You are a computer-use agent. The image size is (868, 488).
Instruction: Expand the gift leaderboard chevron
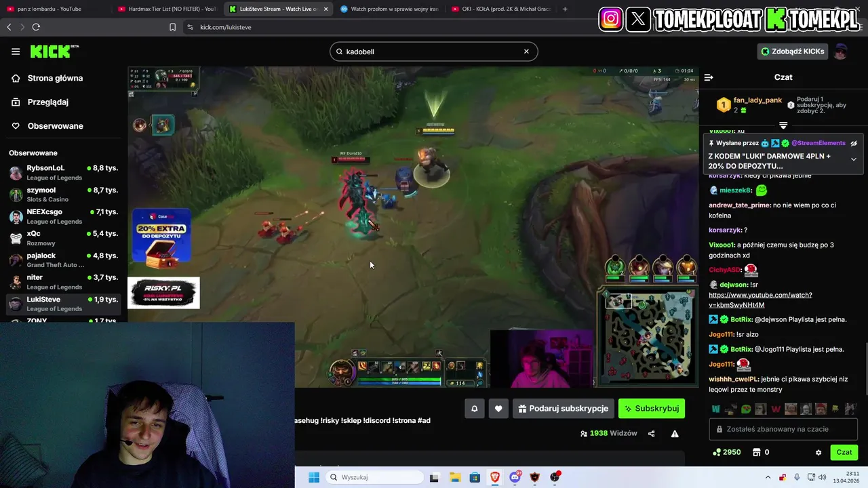[x=783, y=125]
